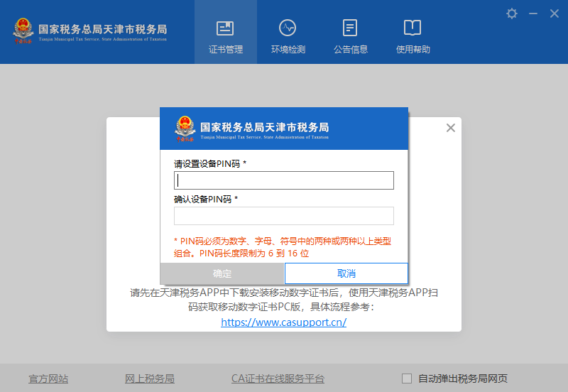Focus the 请设置设备PIN码 input field

(x=283, y=180)
